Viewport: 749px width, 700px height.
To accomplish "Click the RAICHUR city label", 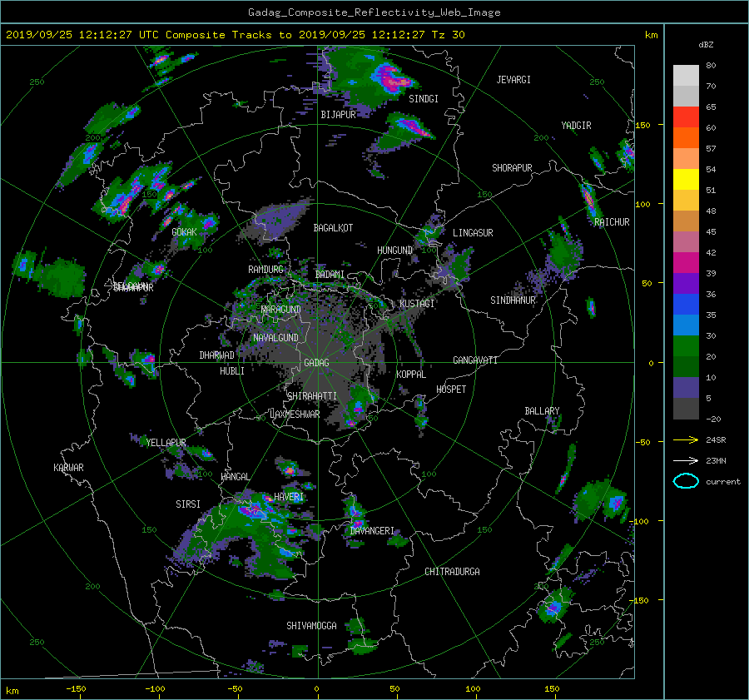I will pos(612,222).
